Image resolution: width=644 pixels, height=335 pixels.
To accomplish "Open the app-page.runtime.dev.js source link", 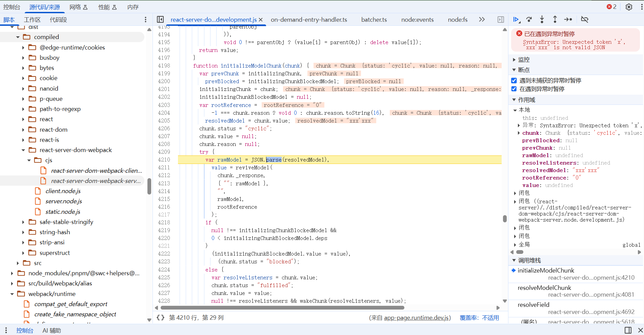I will pyautogui.click(x=417, y=318).
